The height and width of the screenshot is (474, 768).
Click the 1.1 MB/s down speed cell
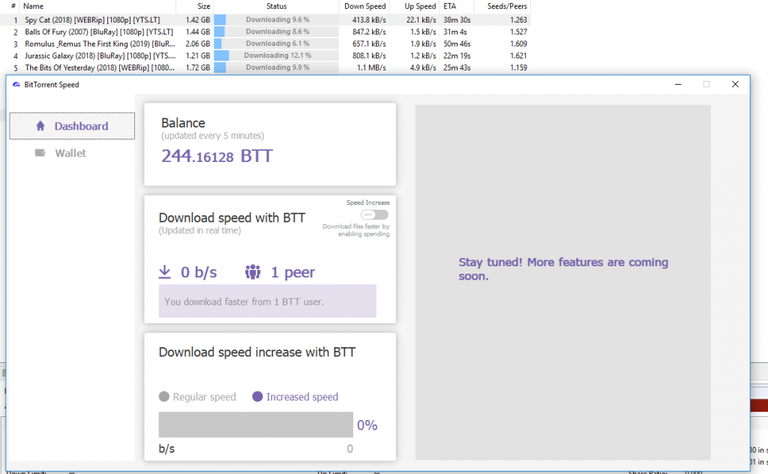tap(371, 68)
